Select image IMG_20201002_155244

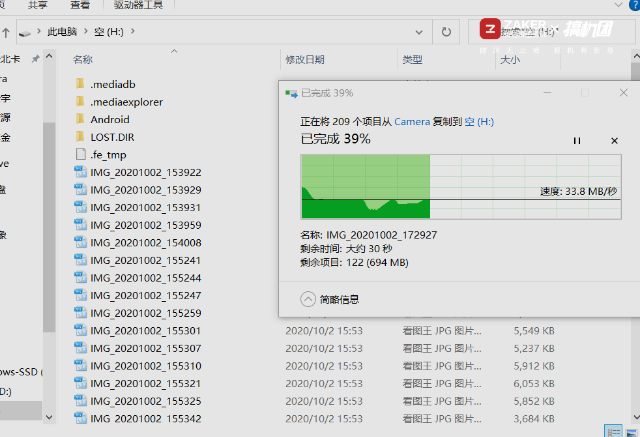[x=138, y=277]
